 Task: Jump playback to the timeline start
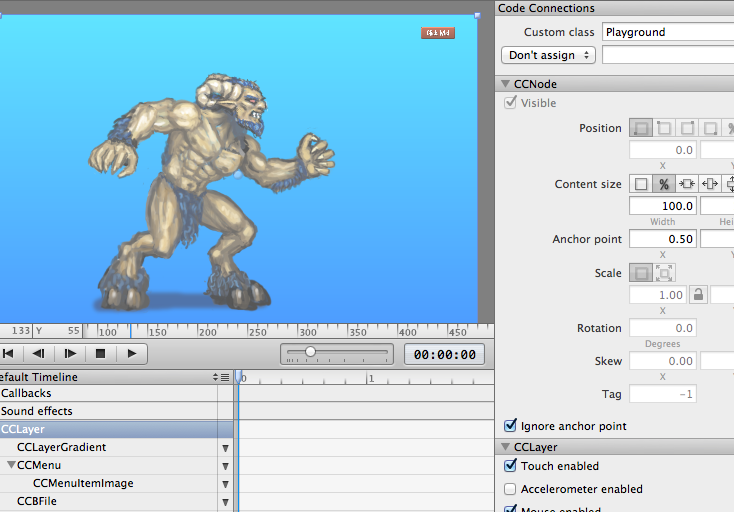pos(8,354)
